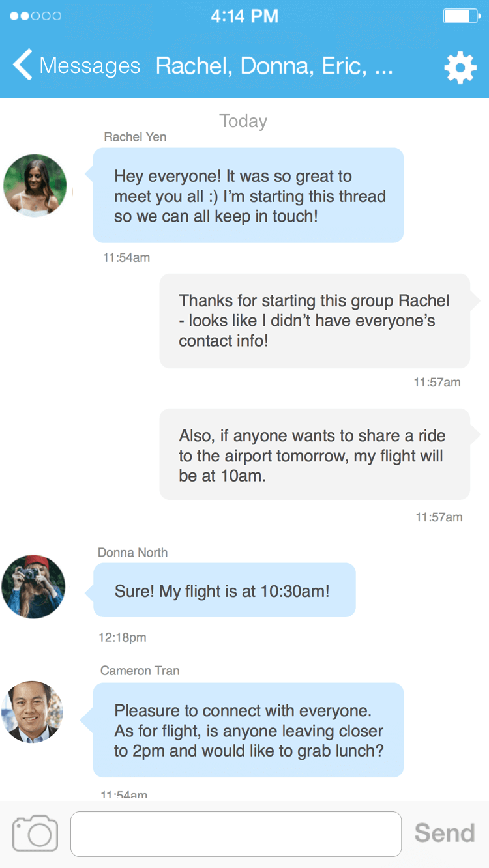Tap Cameron's lunch invitation message bubble
This screenshot has width=489, height=868.
[x=248, y=730]
